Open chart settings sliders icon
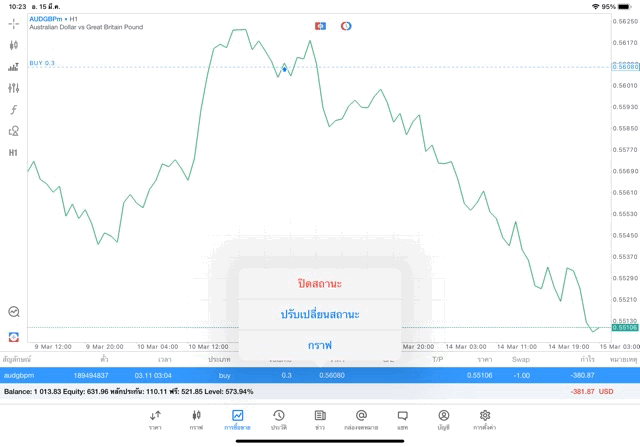The image size is (640, 447). tap(14, 88)
